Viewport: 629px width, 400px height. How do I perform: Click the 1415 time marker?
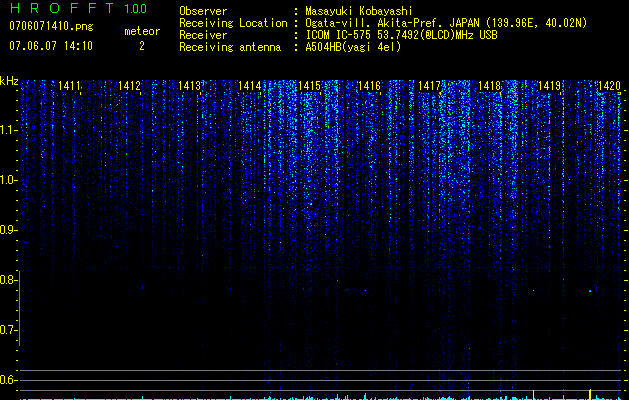[x=309, y=85]
